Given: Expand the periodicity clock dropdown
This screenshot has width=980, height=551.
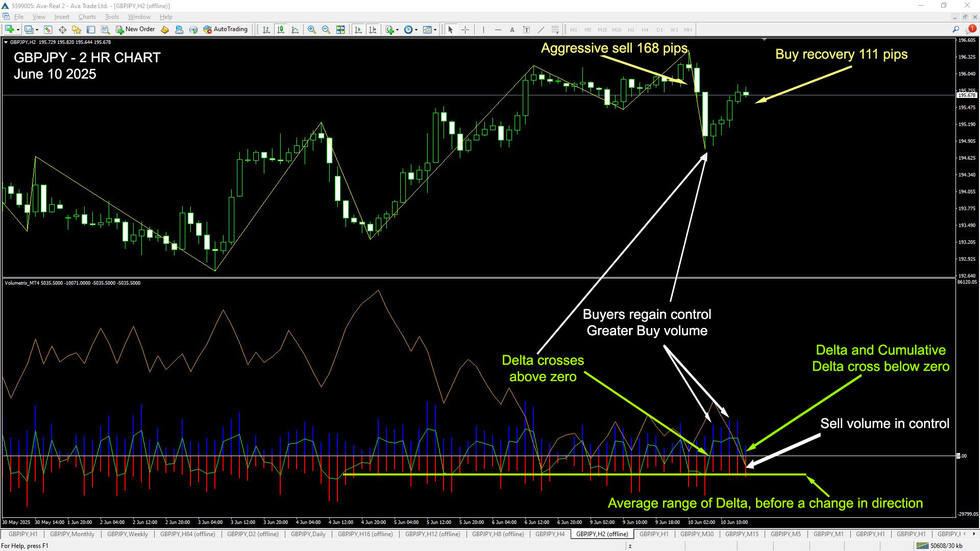Looking at the screenshot, I should coord(416,30).
